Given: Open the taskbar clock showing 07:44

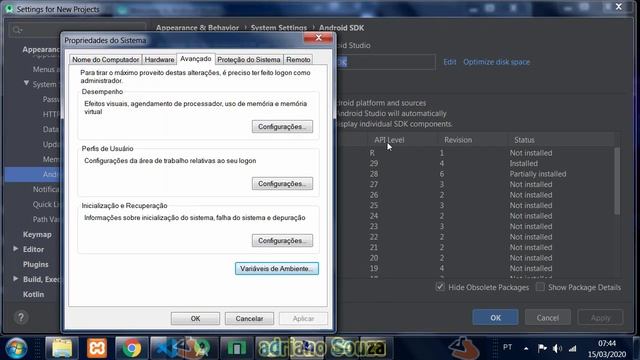Looking at the screenshot, I should click(x=607, y=349).
